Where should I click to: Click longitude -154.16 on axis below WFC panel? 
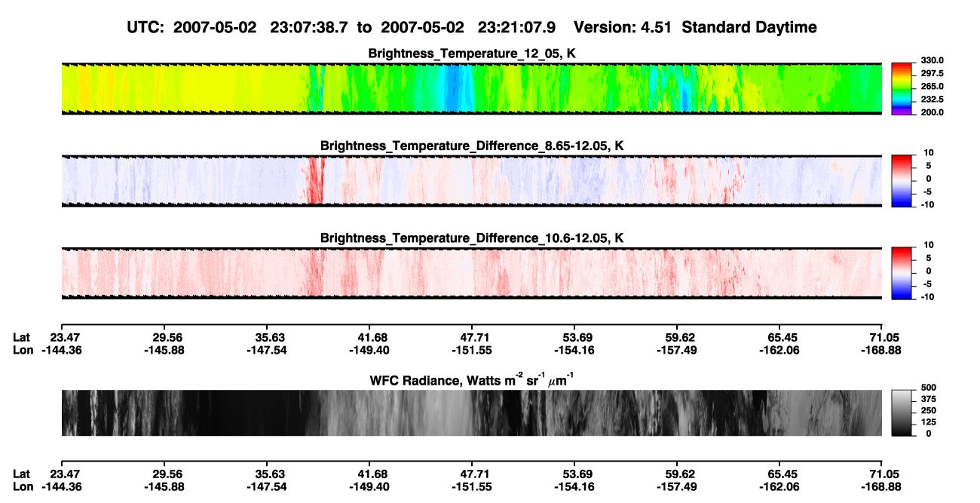click(574, 486)
